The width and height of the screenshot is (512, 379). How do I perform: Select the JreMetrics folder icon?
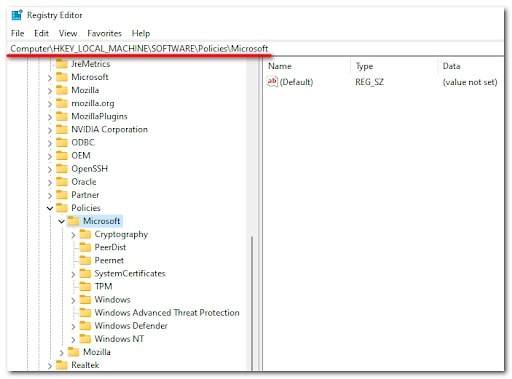tap(62, 63)
